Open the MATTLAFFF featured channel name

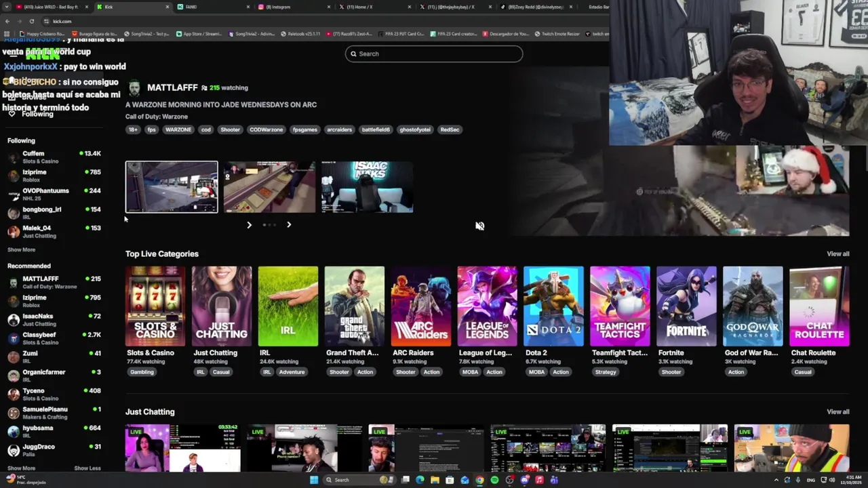172,87
